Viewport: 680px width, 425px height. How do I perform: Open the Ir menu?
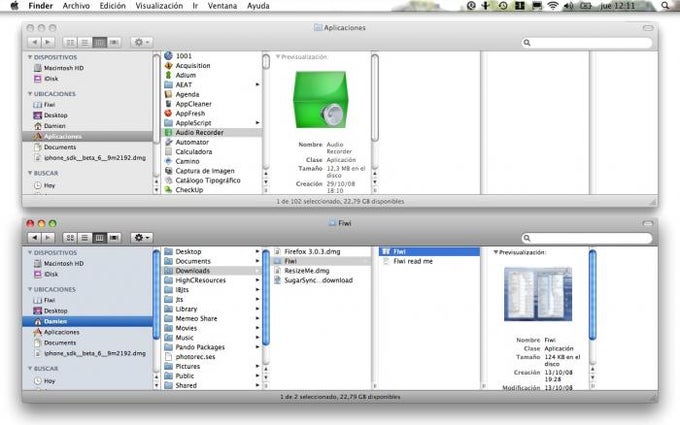pyautogui.click(x=195, y=6)
